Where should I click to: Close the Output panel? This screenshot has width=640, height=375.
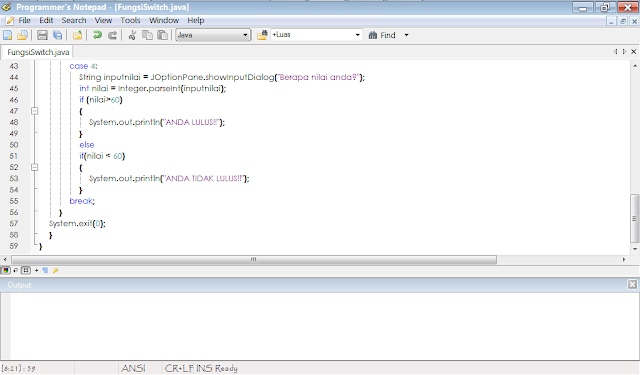click(x=632, y=284)
